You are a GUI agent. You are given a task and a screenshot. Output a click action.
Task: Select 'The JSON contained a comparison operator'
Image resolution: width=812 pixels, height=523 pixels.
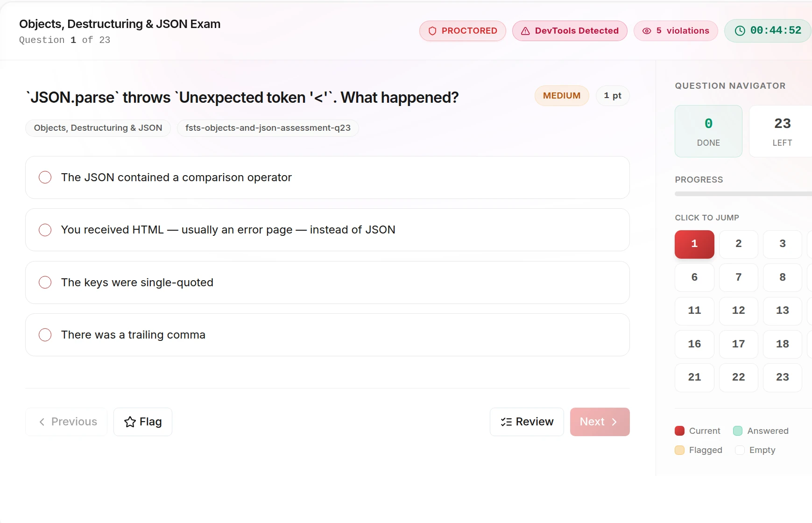[327, 177]
